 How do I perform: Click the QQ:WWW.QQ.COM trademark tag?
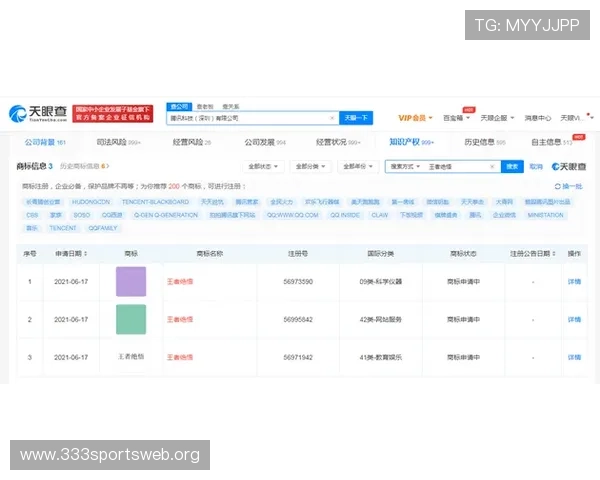293,215
